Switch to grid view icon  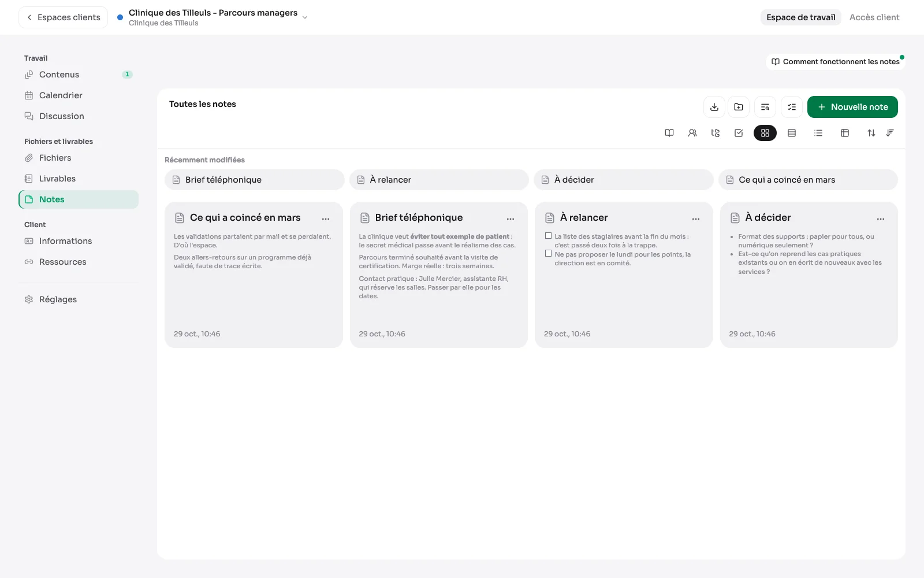point(765,133)
